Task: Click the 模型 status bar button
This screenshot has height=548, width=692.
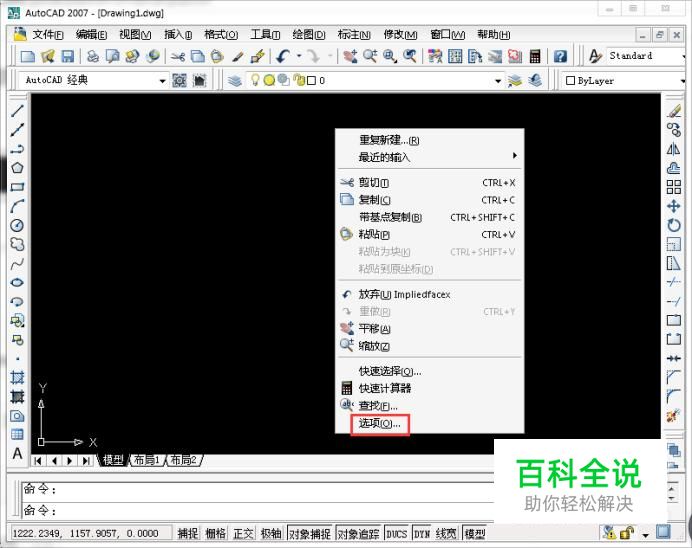Action: point(475,533)
